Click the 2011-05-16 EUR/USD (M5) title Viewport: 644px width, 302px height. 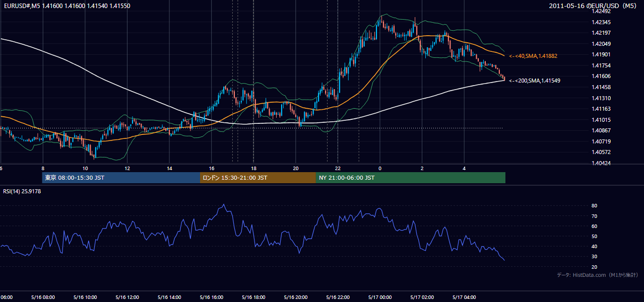594,6
